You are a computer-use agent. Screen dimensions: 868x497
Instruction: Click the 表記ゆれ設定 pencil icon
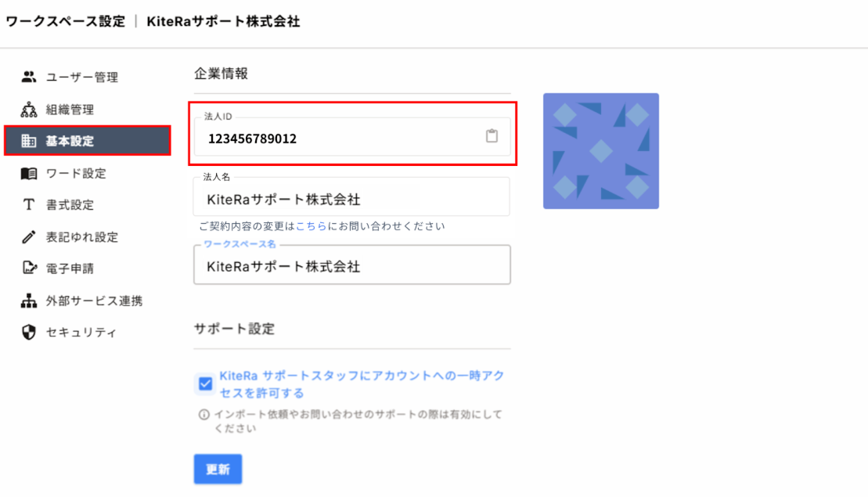point(29,236)
